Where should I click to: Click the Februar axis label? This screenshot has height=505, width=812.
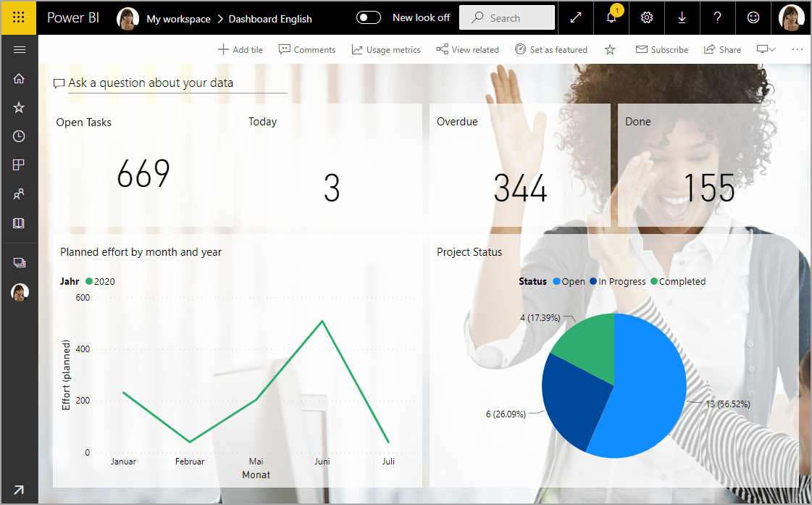pos(190,462)
